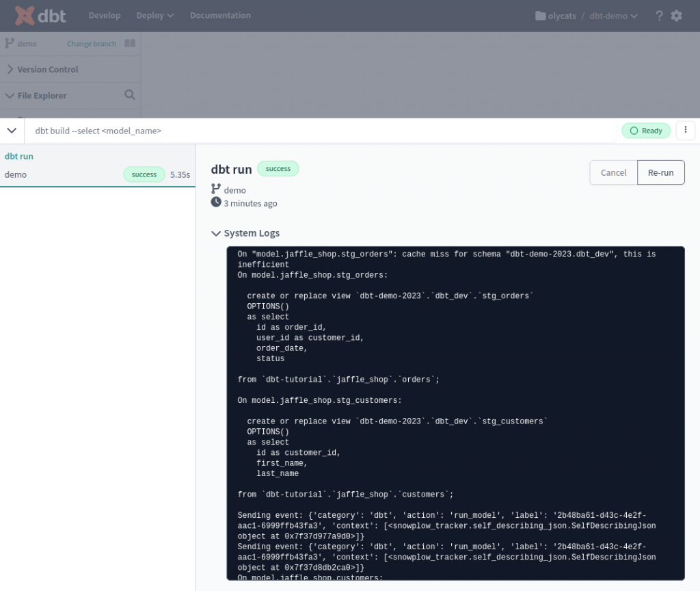This screenshot has height=591, width=700.
Task: Click the success badge in the run list
Action: 144,174
